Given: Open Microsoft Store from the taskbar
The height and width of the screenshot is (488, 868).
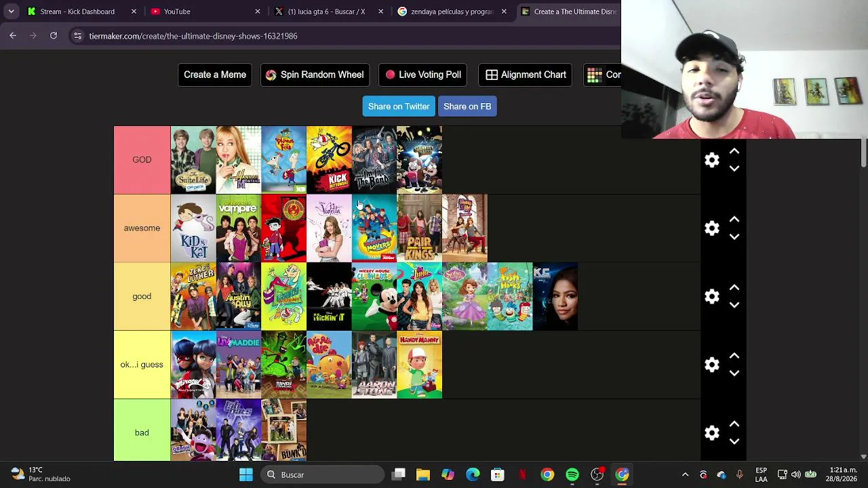Looking at the screenshot, I should (498, 474).
